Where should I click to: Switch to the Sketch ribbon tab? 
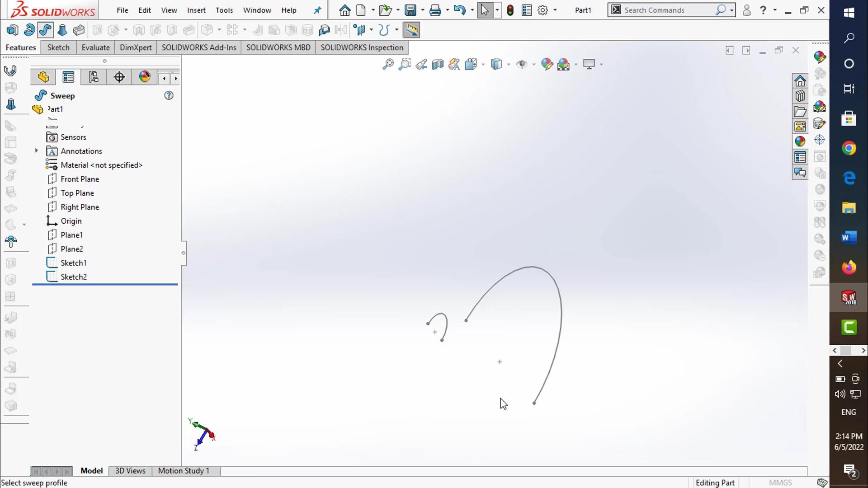pyautogui.click(x=58, y=47)
